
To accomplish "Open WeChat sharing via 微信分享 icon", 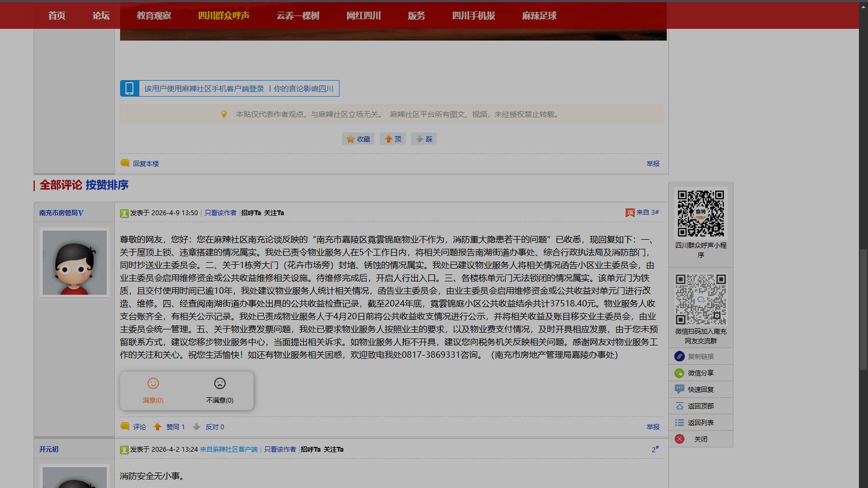I will 678,373.
